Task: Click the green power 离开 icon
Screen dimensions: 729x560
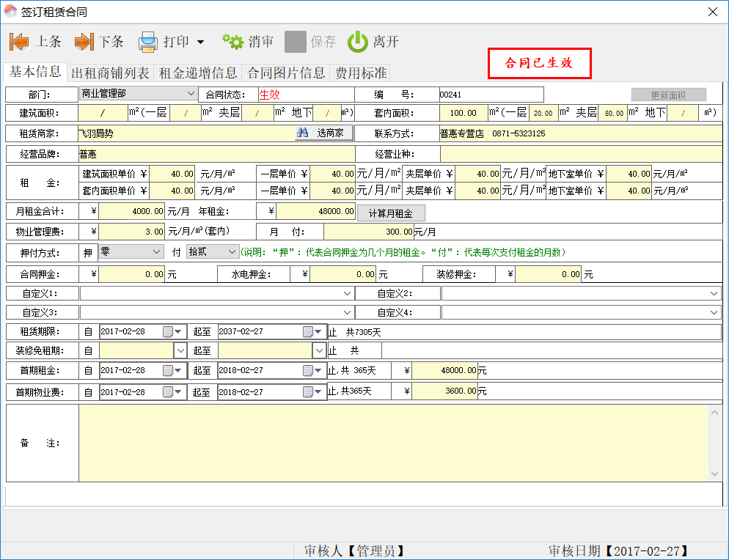Action: 357,42
